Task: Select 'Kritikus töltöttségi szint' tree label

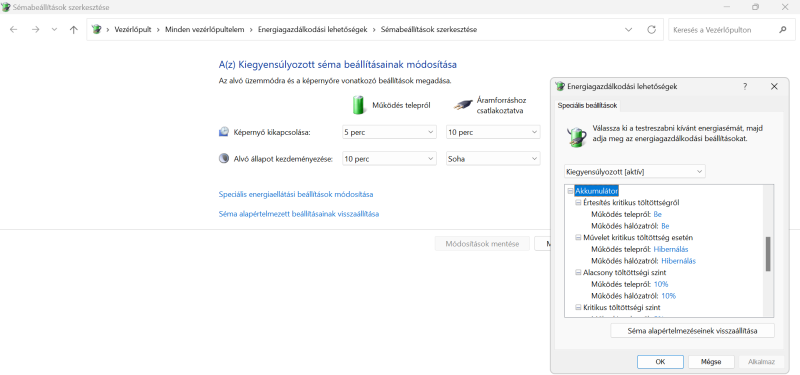Action: (622, 308)
